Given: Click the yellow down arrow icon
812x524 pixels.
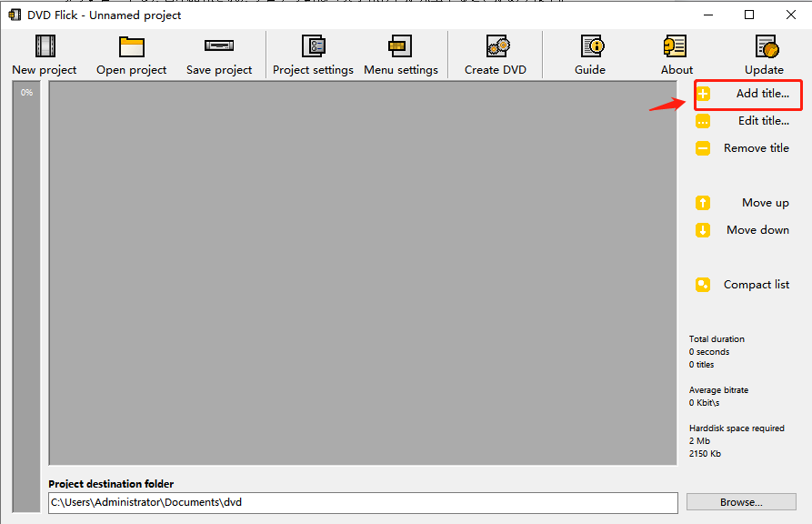Looking at the screenshot, I should pyautogui.click(x=703, y=230).
